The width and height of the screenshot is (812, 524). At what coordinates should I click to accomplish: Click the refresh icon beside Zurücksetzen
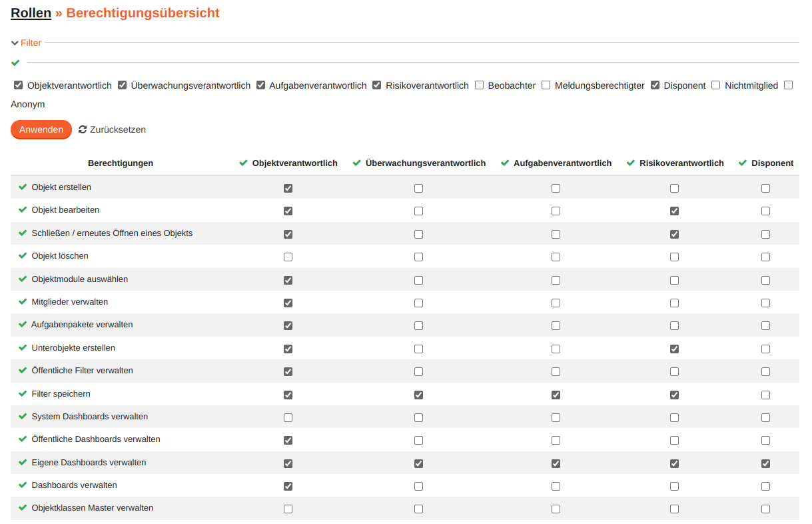click(x=83, y=129)
